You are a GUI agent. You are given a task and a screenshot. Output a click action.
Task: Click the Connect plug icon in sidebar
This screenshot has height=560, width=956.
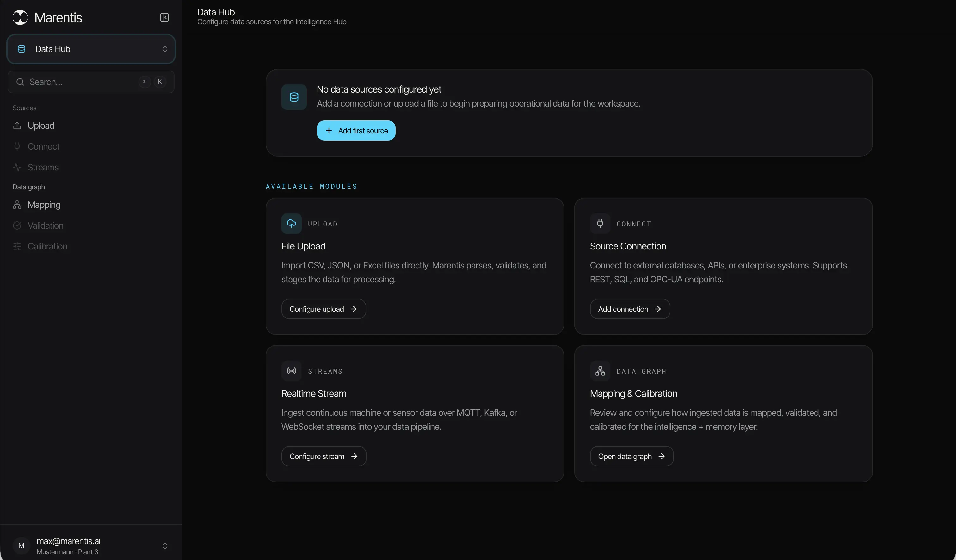click(17, 146)
